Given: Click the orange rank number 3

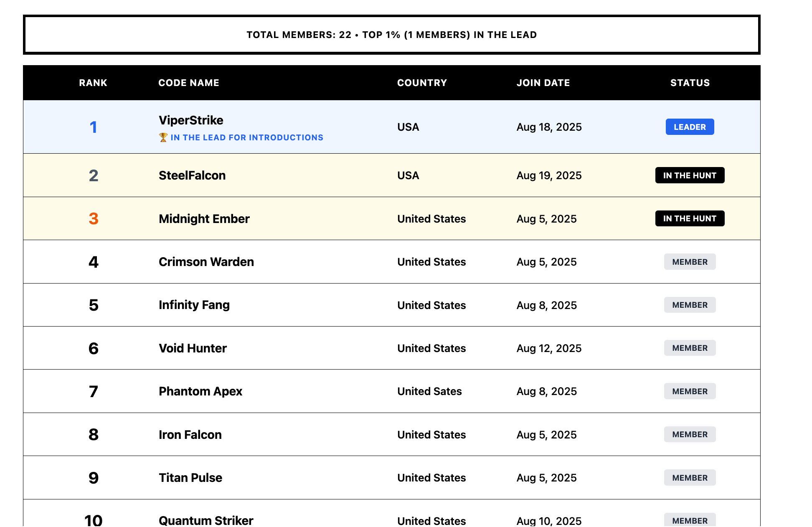Looking at the screenshot, I should pyautogui.click(x=94, y=219).
